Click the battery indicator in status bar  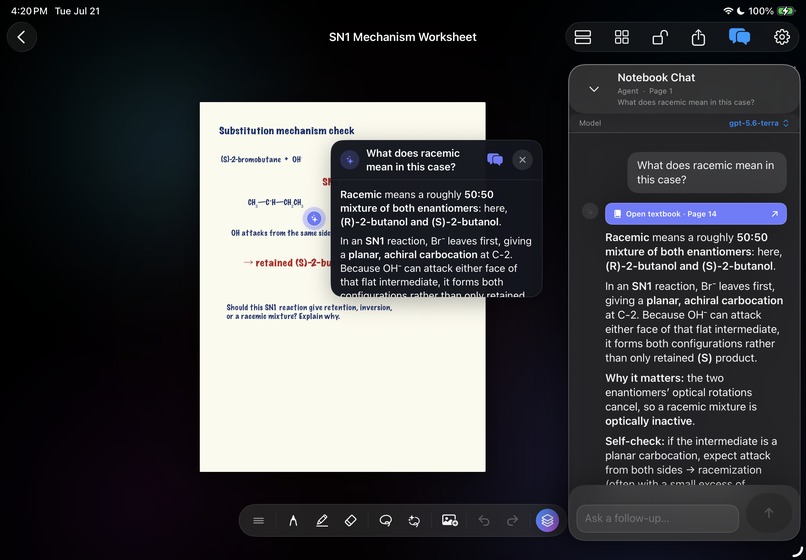(785, 11)
